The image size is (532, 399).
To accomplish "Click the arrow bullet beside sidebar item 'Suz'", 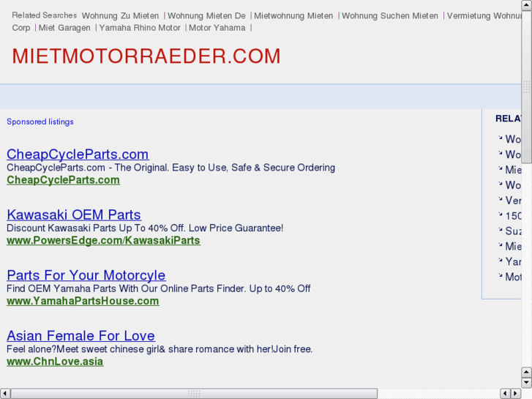I will (500, 230).
